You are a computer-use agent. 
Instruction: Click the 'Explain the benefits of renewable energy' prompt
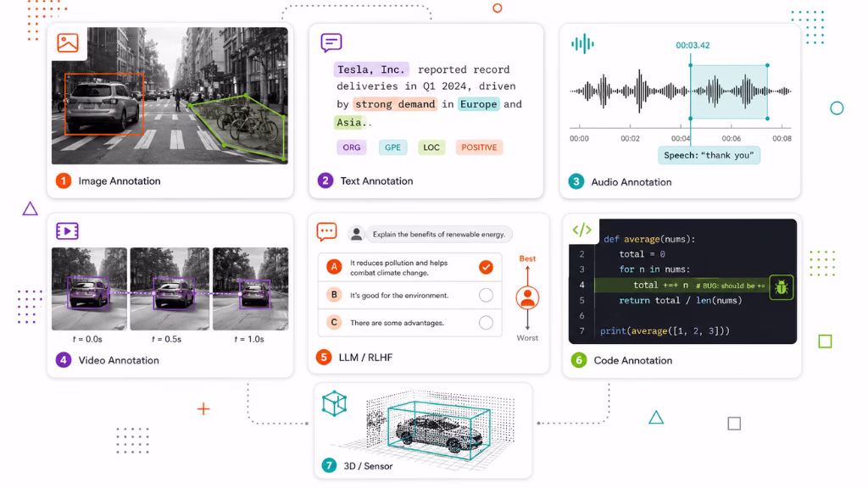(x=439, y=235)
